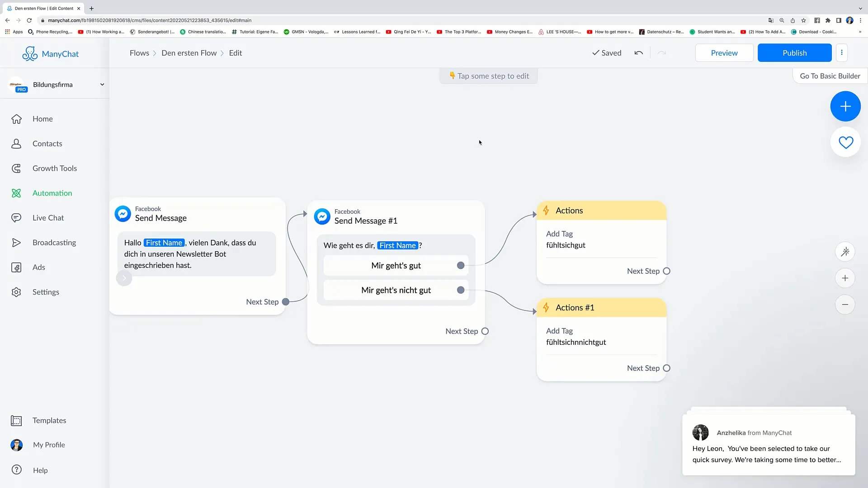The image size is (868, 488).
Task: Open the Home sidebar icon
Action: [x=16, y=119]
